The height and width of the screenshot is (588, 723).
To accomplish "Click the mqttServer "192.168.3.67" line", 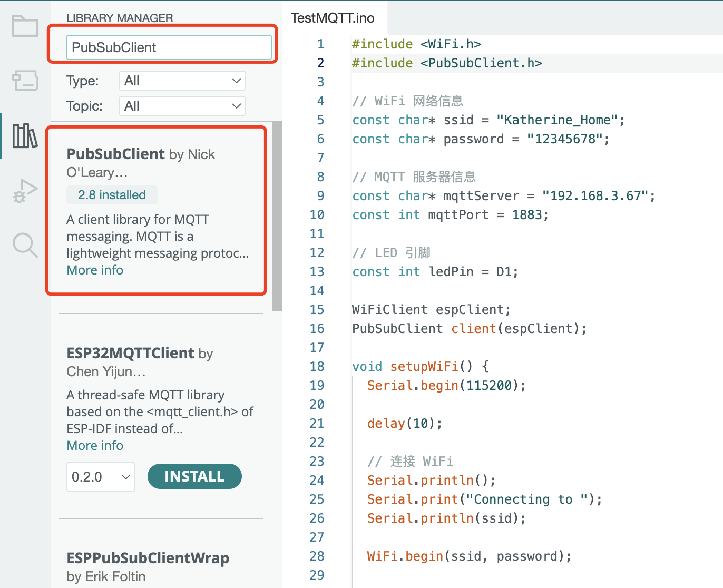I will point(504,196).
